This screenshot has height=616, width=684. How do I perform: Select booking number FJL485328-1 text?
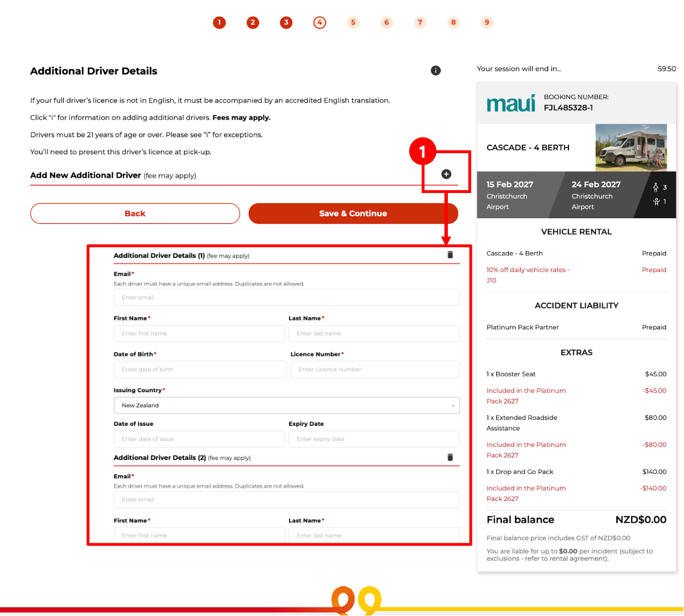click(568, 108)
